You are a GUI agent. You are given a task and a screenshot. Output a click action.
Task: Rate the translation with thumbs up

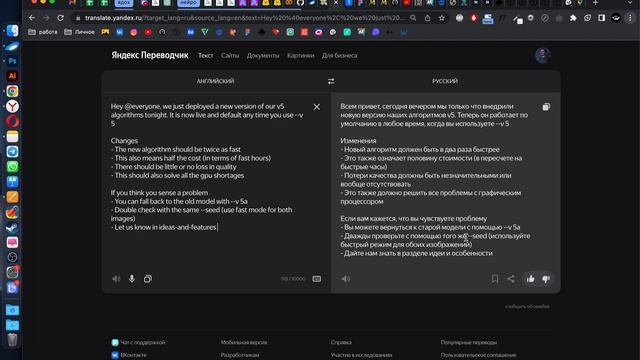coord(531,279)
